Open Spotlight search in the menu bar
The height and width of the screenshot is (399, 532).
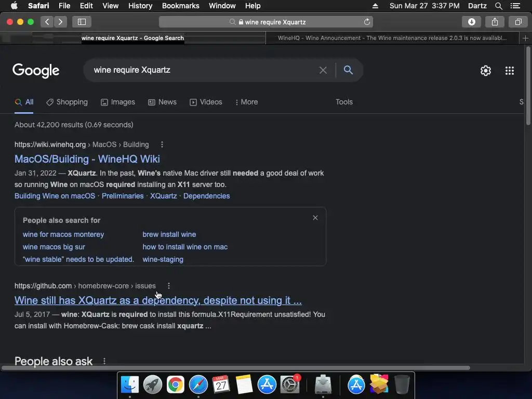tap(498, 6)
